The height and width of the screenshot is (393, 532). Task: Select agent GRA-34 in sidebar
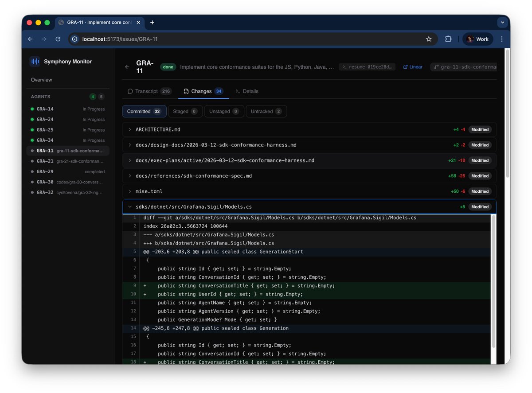click(x=67, y=140)
